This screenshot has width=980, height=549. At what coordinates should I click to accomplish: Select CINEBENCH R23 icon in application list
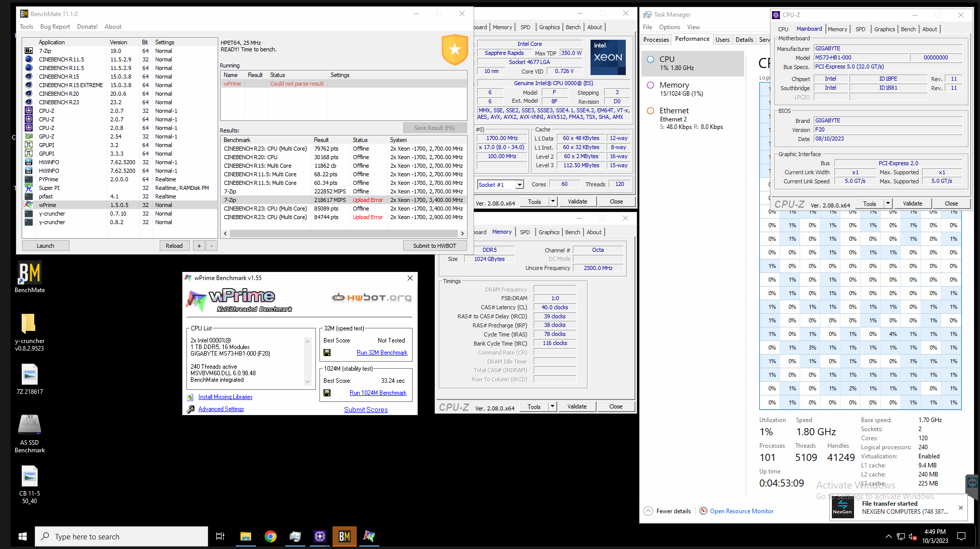click(29, 102)
